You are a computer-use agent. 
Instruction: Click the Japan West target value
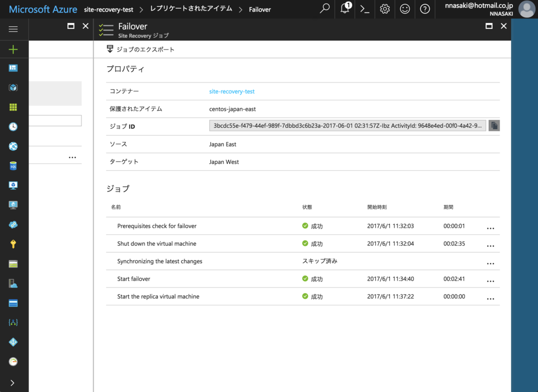point(224,162)
